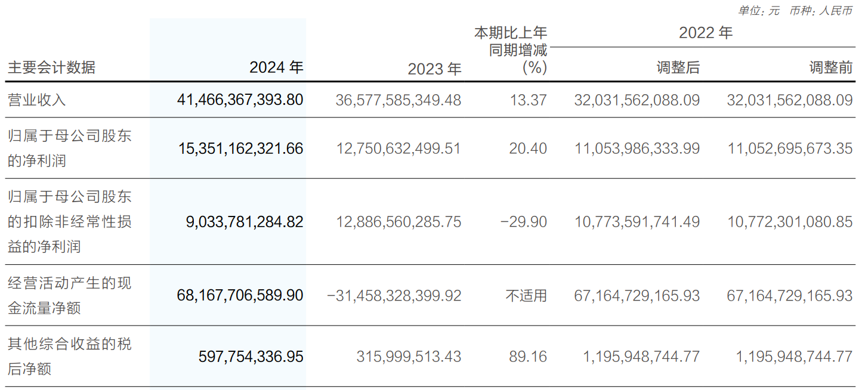Click the 20.40 percent change cell
The height and width of the screenshot is (390, 868).
pos(528,148)
